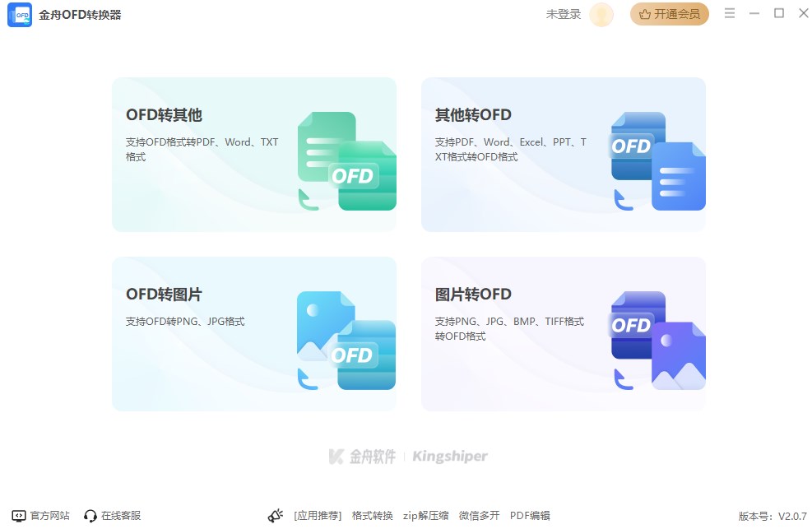
Task: Click the 支持OFD格式转PDF、Word、TXT description
Action: (202, 149)
